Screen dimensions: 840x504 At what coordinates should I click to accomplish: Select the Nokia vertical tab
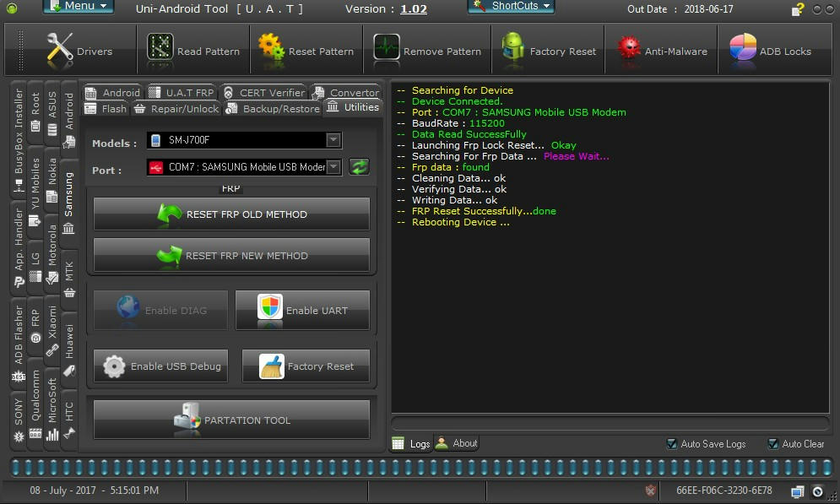click(52, 180)
